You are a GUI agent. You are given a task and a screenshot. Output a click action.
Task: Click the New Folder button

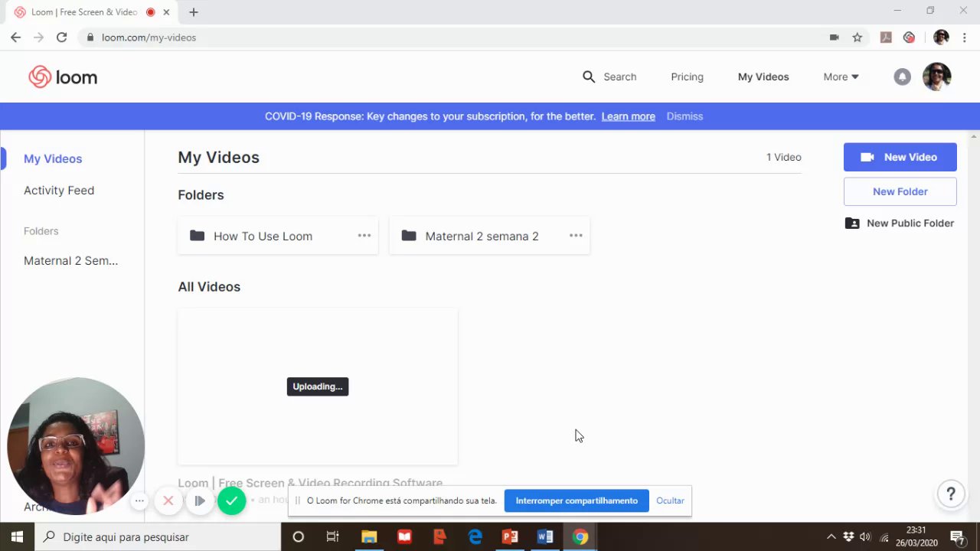pos(900,191)
